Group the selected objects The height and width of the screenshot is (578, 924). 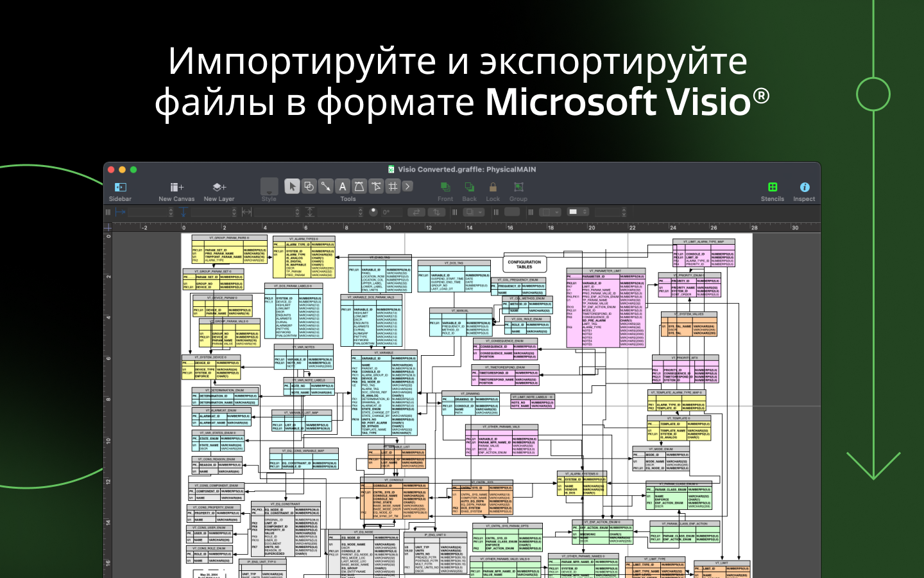coord(518,191)
